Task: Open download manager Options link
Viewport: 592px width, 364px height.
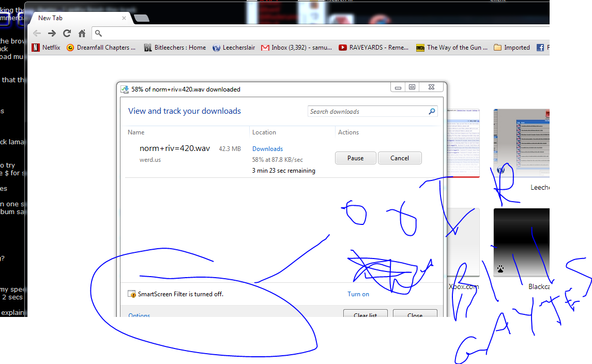Action: click(139, 314)
